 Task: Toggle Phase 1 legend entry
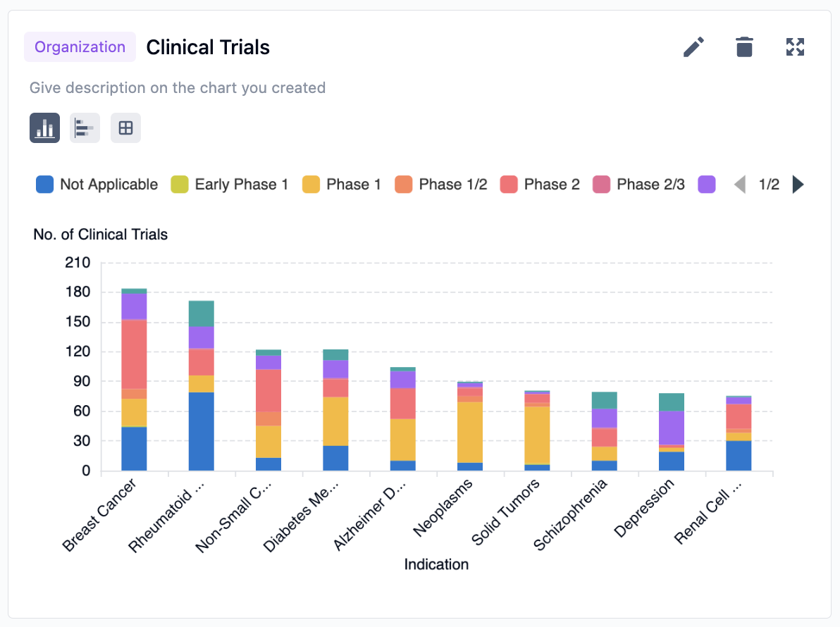point(342,185)
